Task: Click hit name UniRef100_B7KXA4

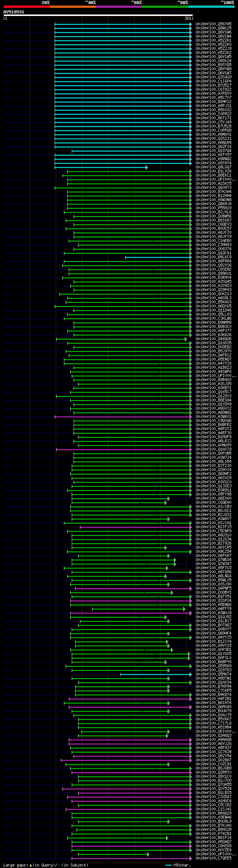Action: coord(213,192)
